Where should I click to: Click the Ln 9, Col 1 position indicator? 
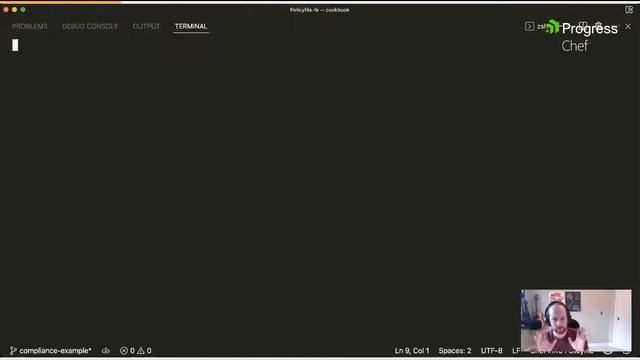(x=412, y=351)
